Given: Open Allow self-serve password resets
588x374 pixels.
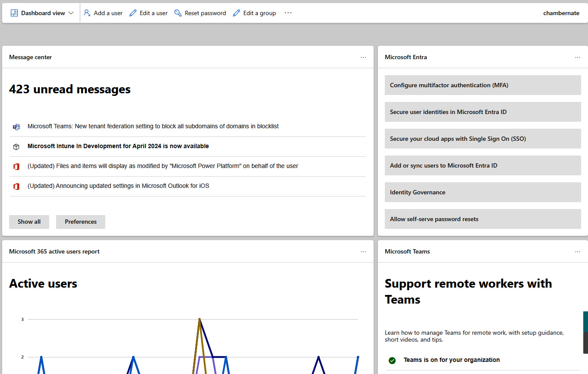Looking at the screenshot, I should click(483, 219).
